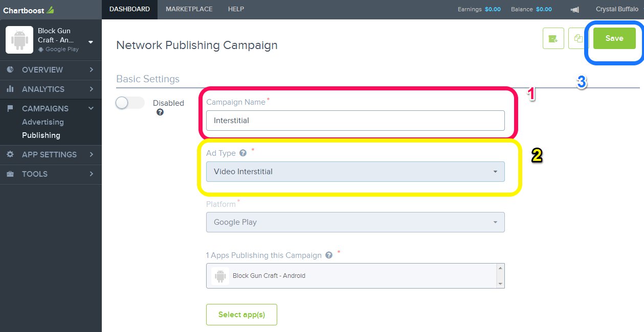This screenshot has width=644, height=332.
Task: Click the Basic Settings section heading
Action: 148,79
